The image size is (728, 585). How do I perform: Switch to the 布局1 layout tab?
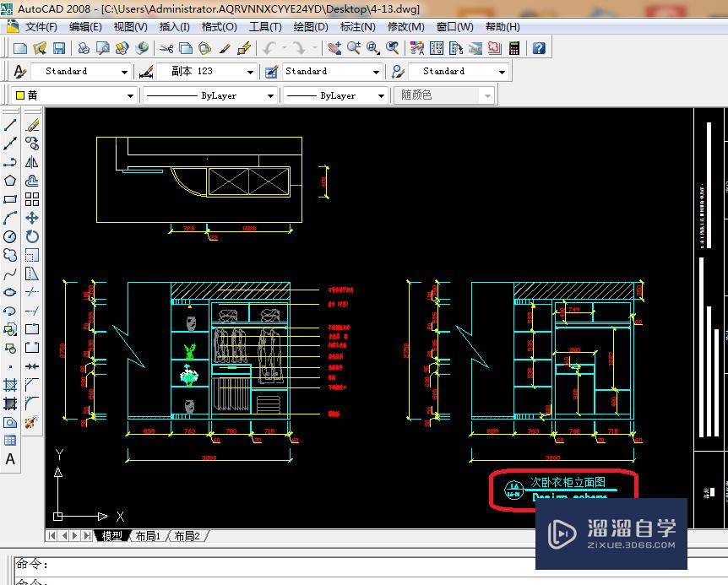coord(148,536)
